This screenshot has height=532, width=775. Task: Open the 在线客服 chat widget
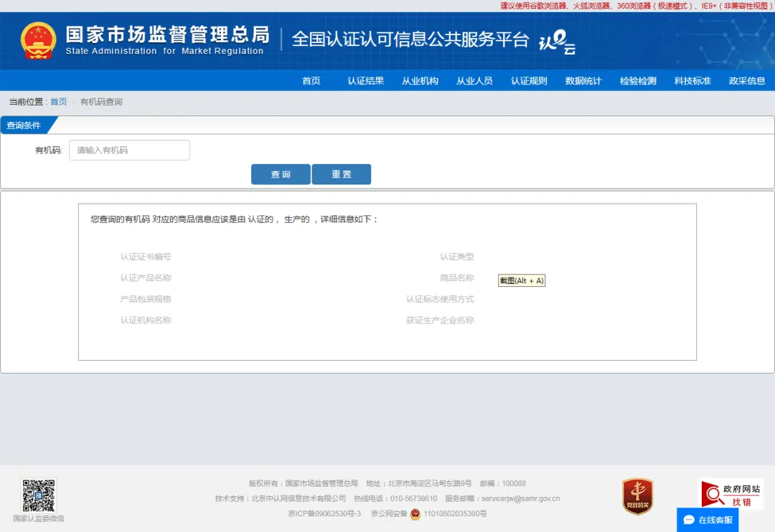click(708, 520)
